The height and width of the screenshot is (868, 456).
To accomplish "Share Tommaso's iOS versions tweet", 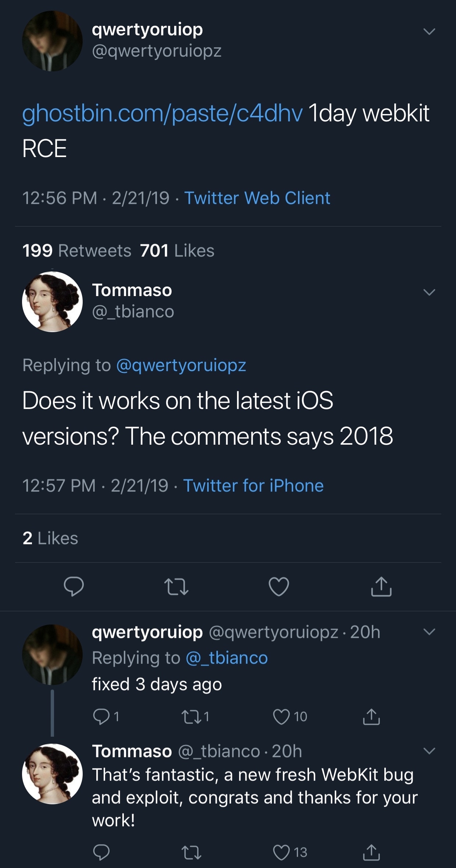I will coord(381,586).
